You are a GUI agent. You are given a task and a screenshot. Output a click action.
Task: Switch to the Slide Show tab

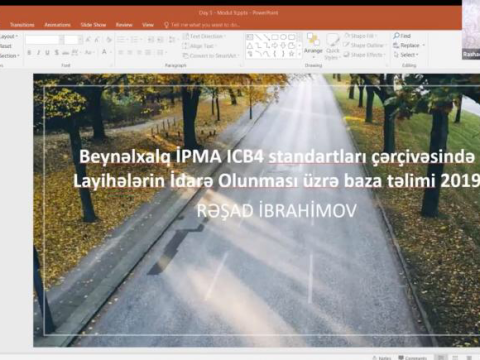tap(93, 25)
